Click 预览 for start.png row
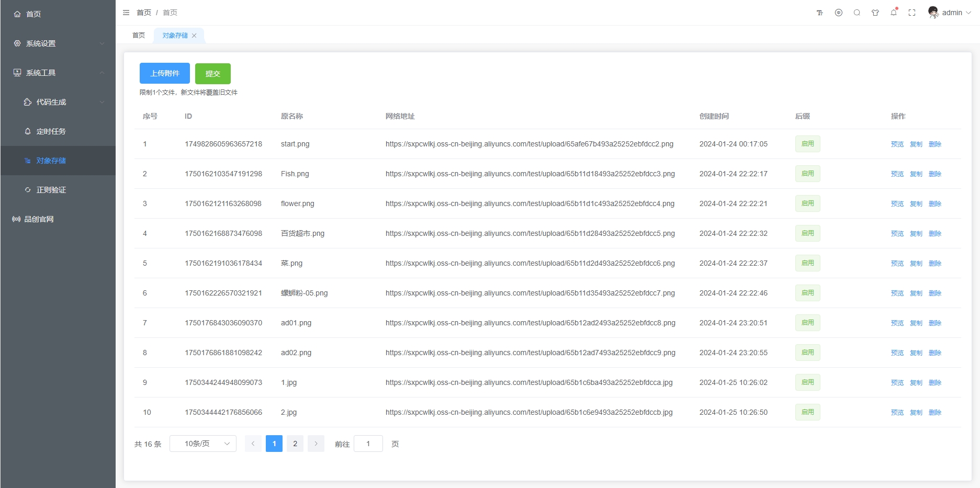The height and width of the screenshot is (488, 980). point(897,144)
